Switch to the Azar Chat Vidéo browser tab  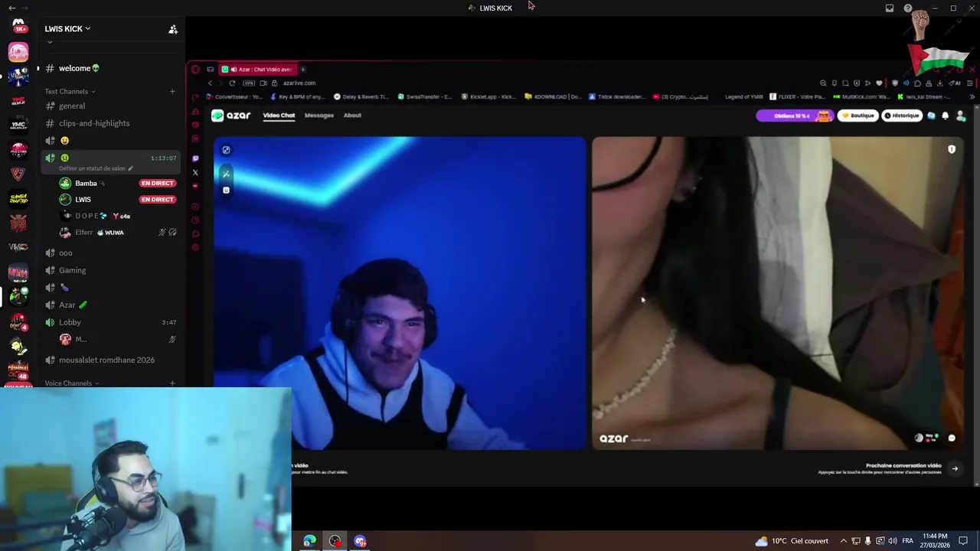pos(258,70)
